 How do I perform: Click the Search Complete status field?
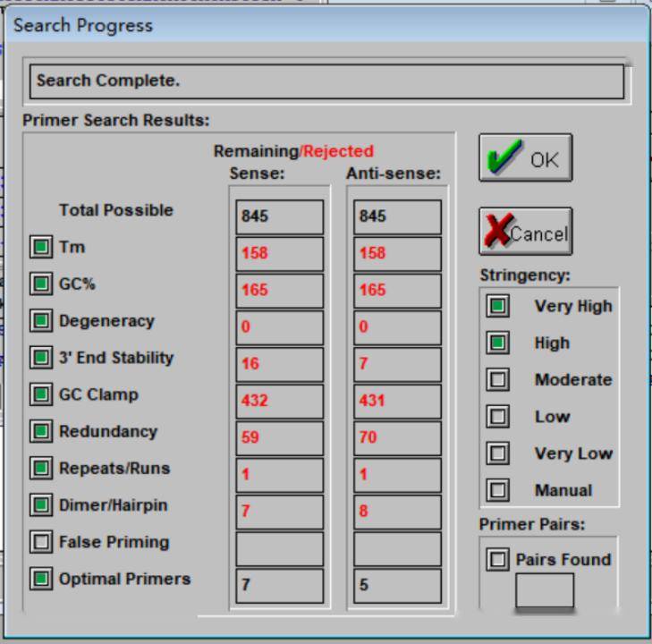[x=326, y=80]
